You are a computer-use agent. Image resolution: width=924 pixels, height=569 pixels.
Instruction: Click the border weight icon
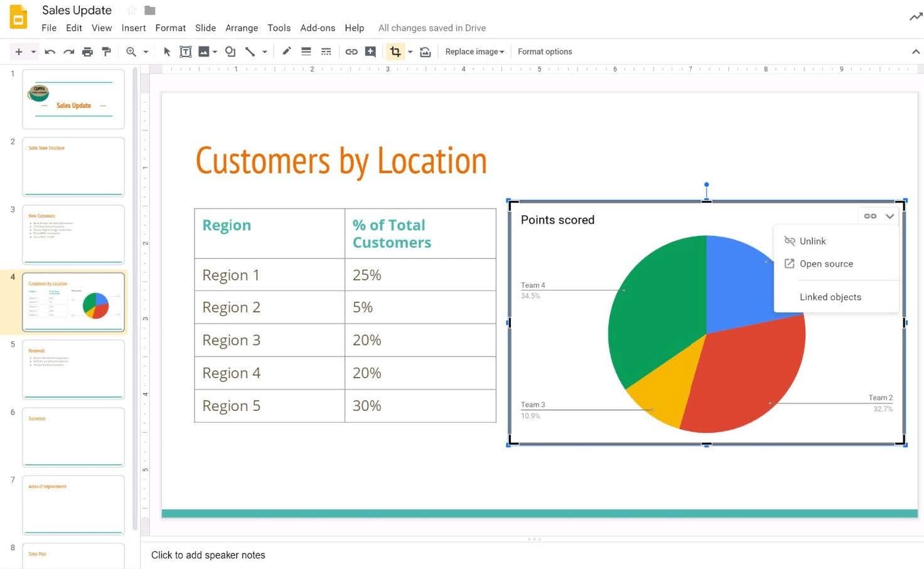pyautogui.click(x=306, y=51)
